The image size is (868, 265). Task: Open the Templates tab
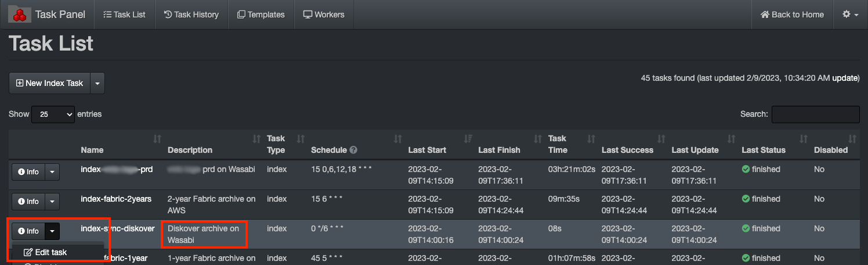(261, 15)
